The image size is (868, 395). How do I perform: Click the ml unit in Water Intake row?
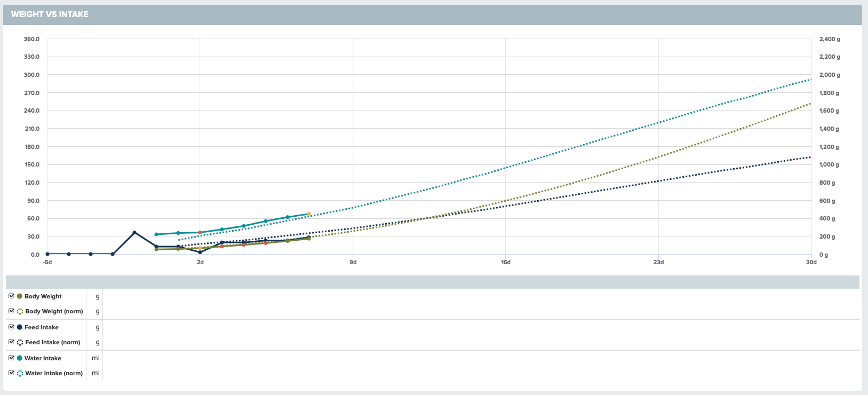(x=96, y=358)
